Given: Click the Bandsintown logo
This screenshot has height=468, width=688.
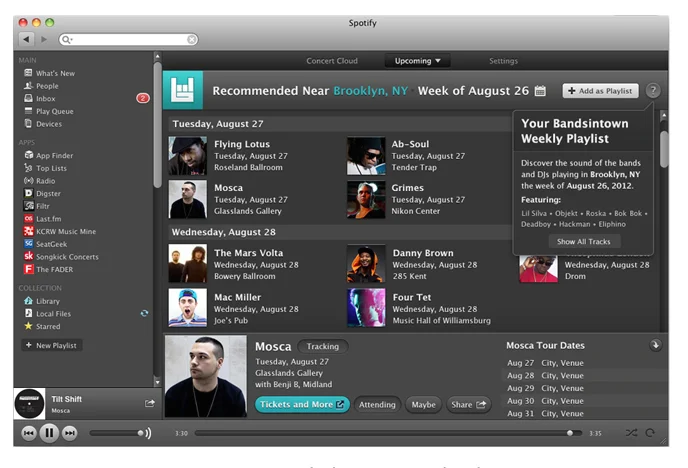Looking at the screenshot, I should tap(183, 90).
